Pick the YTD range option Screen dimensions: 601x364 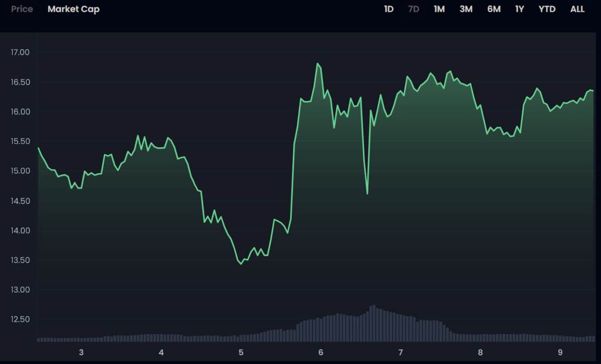coord(547,9)
